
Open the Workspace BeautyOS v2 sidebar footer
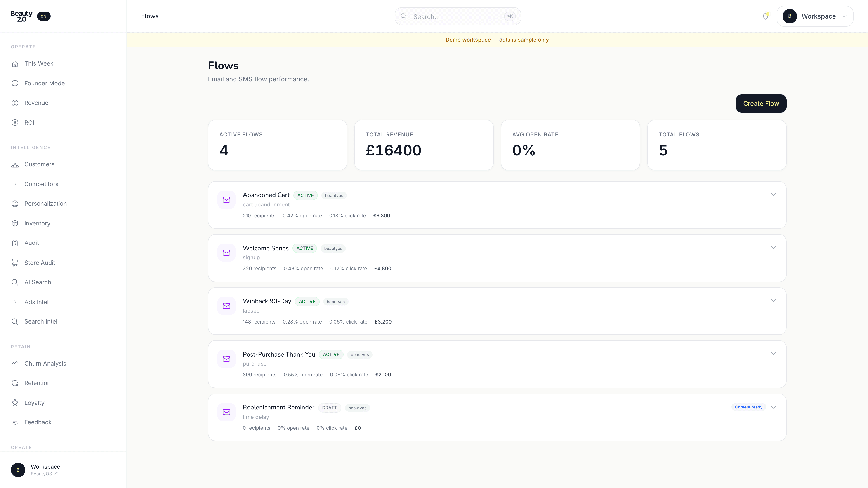tap(63, 470)
